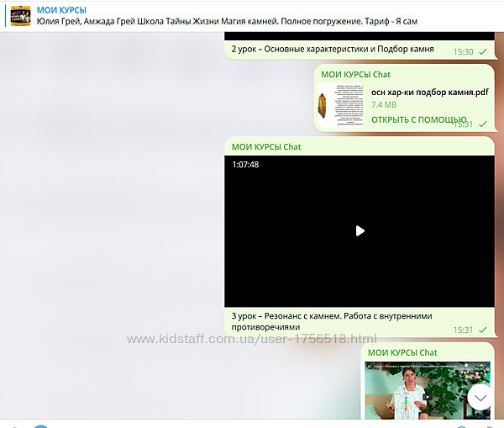Open the МОИ КУРСЫ chat title
Viewport: 504px width, 428px height.
[x=61, y=9]
